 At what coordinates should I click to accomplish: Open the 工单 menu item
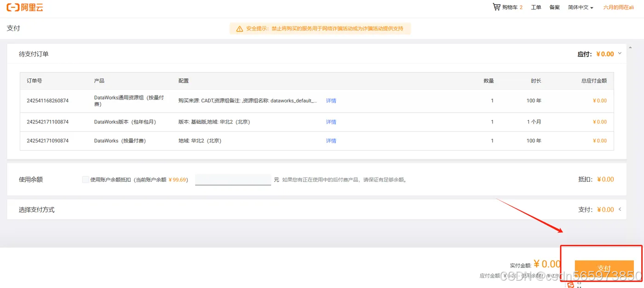[536, 7]
